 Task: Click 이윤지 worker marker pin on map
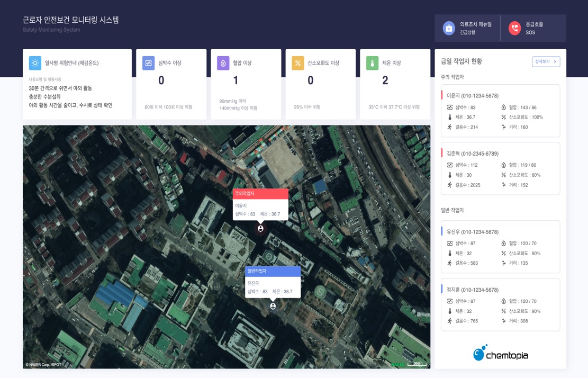click(x=260, y=229)
